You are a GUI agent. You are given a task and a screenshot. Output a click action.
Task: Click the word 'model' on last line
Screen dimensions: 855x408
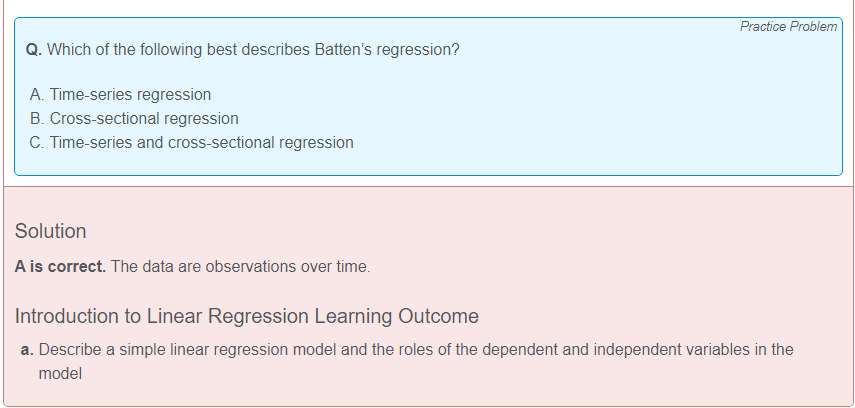60,374
